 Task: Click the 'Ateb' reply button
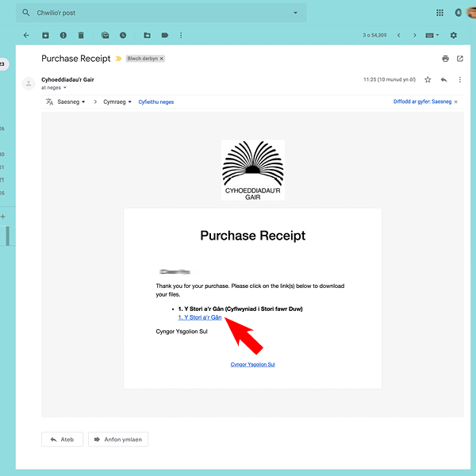click(x=63, y=439)
